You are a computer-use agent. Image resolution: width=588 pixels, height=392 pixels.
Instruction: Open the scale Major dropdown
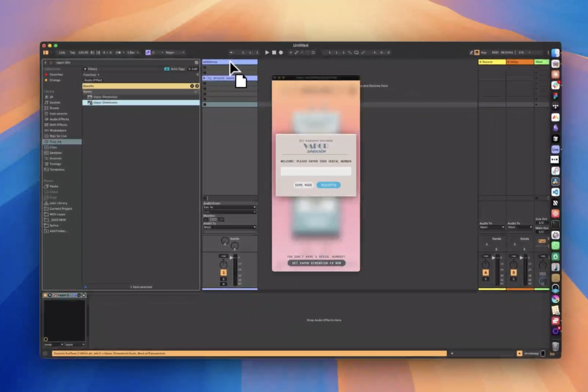click(x=174, y=52)
